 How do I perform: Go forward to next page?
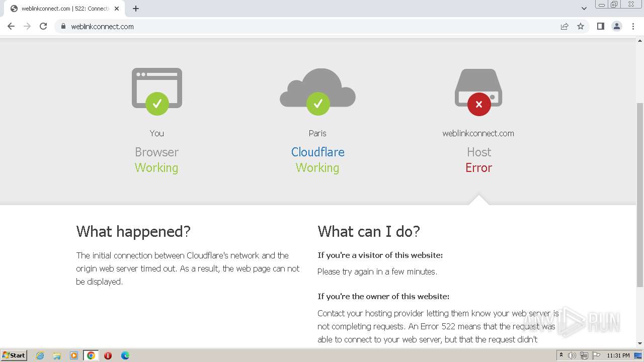click(27, 26)
